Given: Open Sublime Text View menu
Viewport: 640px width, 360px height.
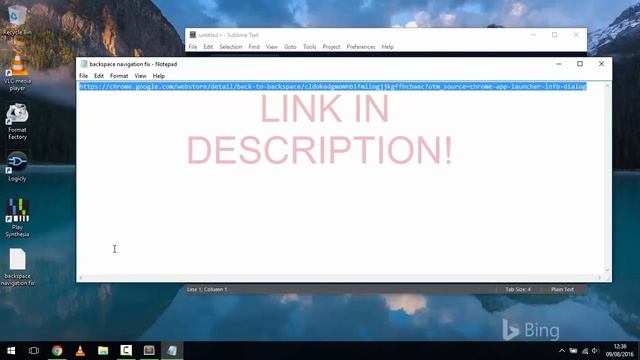Looking at the screenshot, I should click(271, 47).
